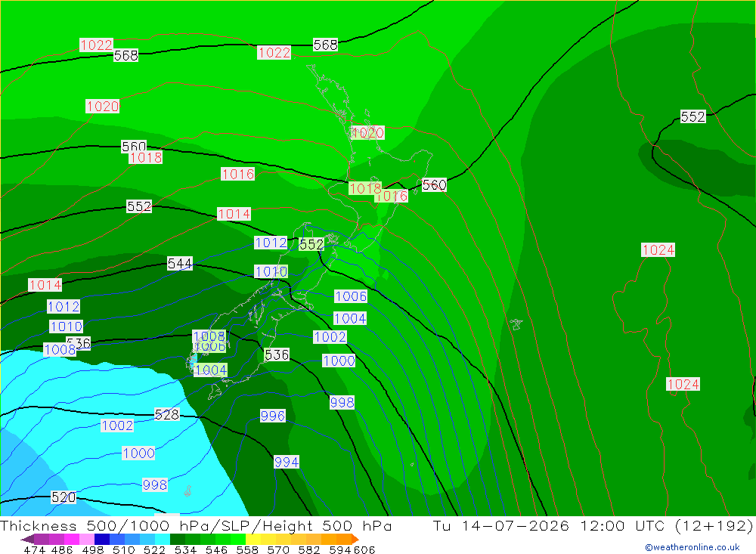Click the legend value 570

tap(278, 549)
